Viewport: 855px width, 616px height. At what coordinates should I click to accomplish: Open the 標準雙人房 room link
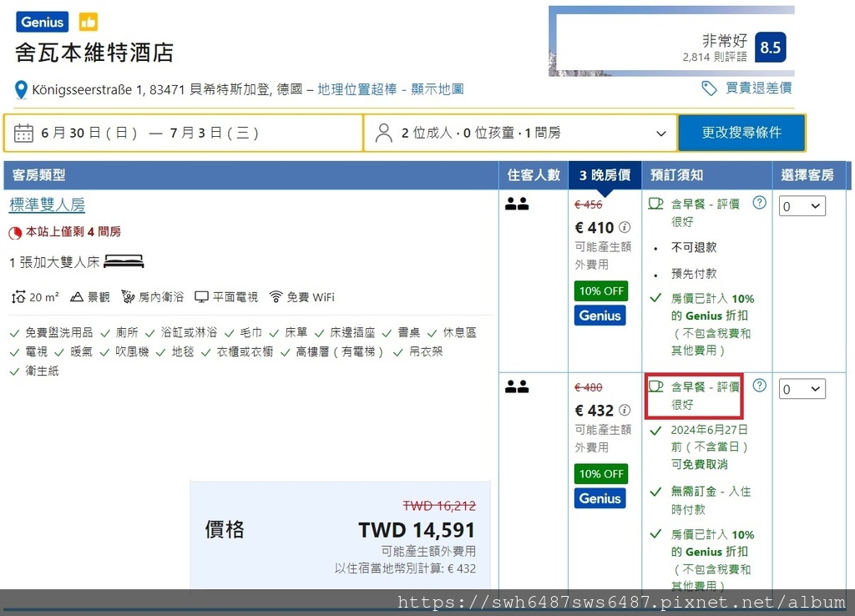[47, 204]
